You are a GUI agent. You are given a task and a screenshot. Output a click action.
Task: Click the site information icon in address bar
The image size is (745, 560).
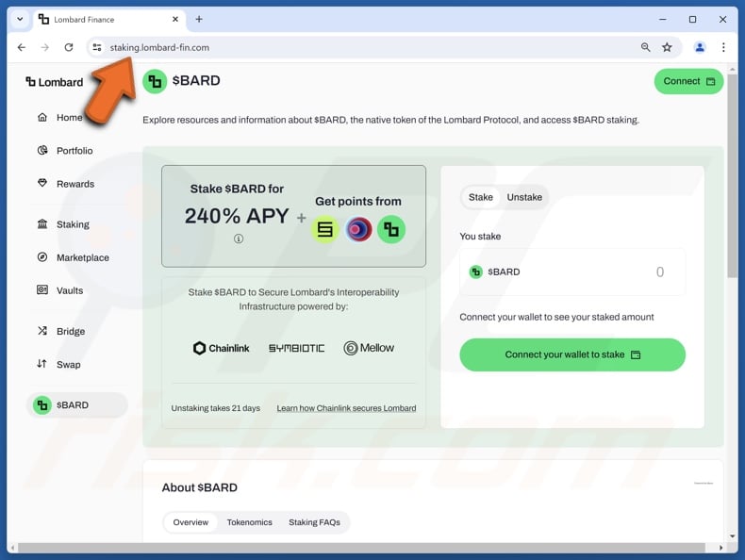(97, 47)
